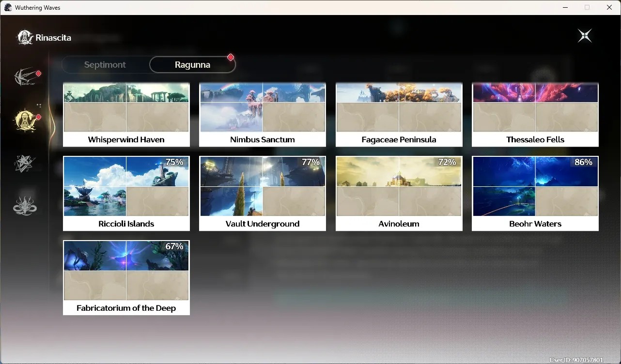621x364 pixels.
Task: Open the Whisperwind Haven area card
Action: [126, 115]
